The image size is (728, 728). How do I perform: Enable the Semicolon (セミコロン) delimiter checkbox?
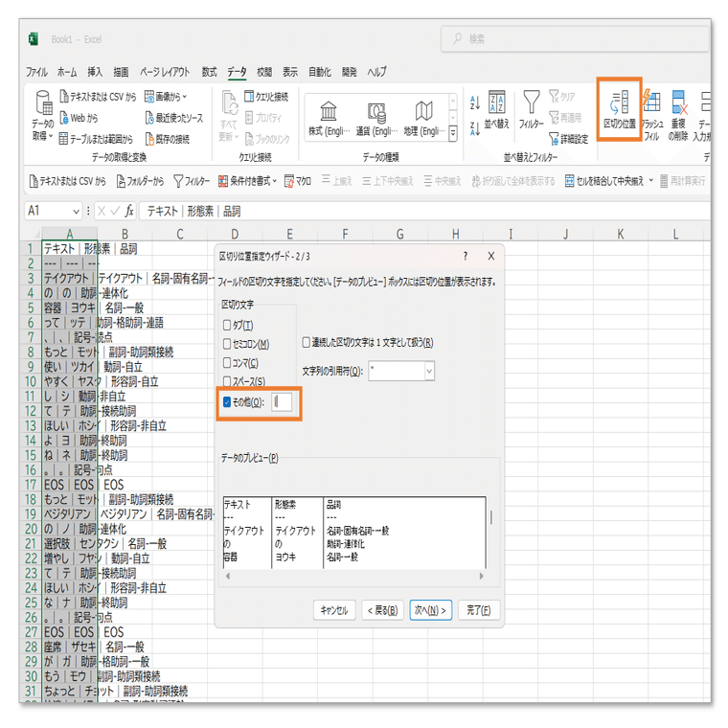[227, 344]
